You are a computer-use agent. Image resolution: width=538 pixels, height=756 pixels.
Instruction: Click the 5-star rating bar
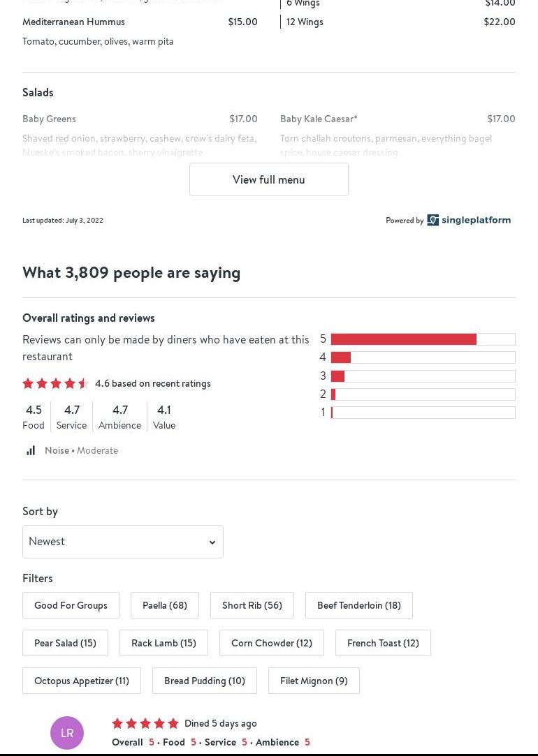click(x=423, y=339)
